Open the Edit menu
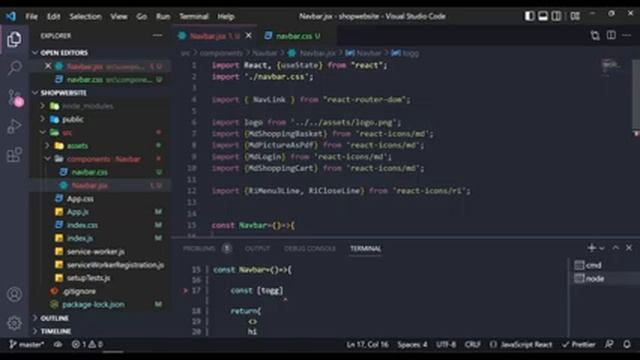The height and width of the screenshot is (360, 640). pyautogui.click(x=53, y=16)
